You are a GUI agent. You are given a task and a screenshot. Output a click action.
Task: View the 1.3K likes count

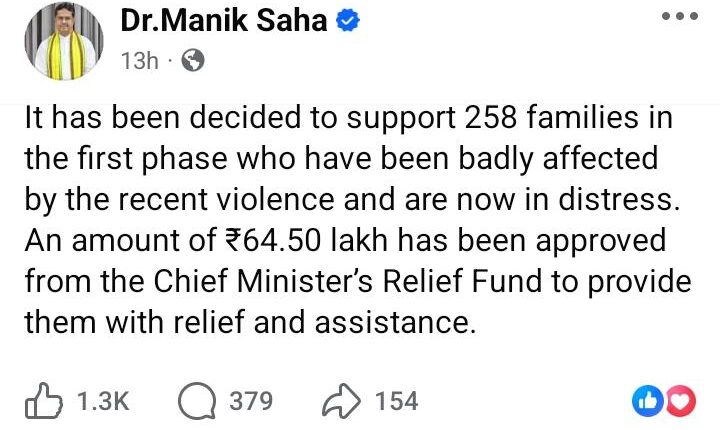pyautogui.click(x=103, y=401)
